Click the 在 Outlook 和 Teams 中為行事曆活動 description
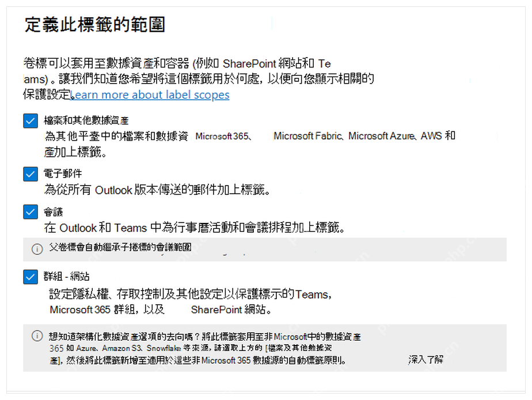Screen dimensions: 532x400 [195, 228]
